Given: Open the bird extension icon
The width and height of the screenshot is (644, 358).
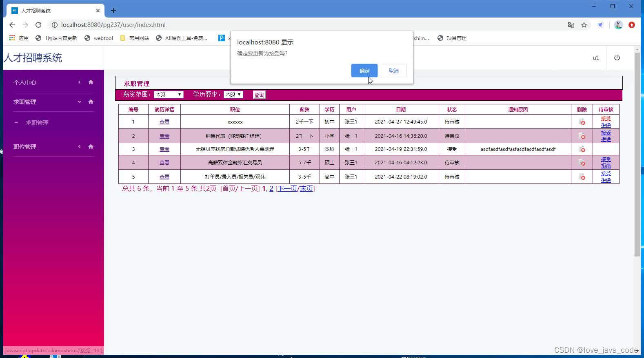Looking at the screenshot, I should (601, 25).
